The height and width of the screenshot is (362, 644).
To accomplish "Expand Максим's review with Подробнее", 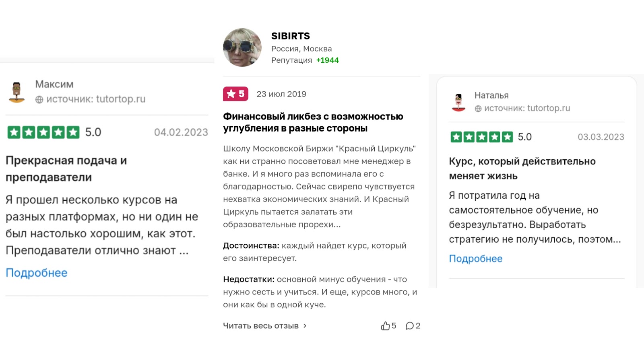I will 36,273.
